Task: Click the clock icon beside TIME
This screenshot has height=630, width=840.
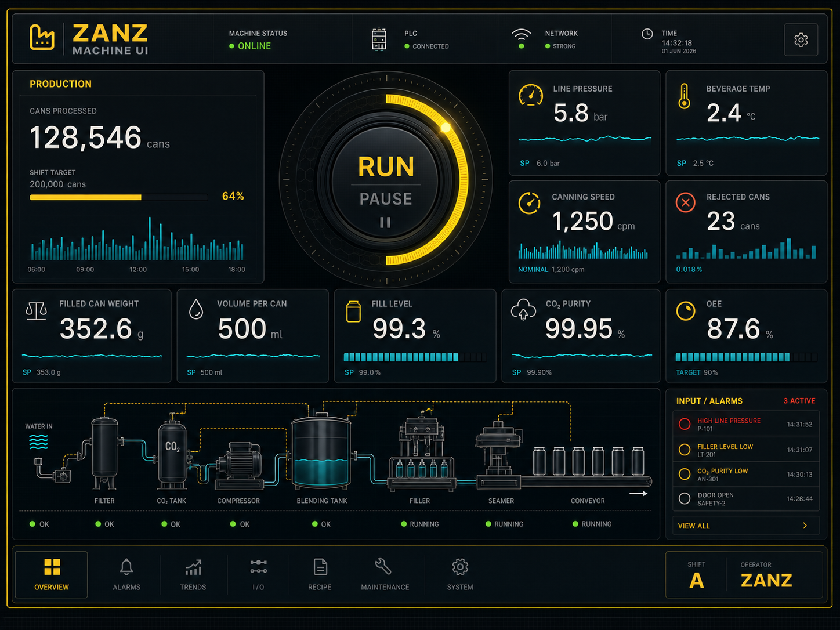Action: pyautogui.click(x=647, y=34)
